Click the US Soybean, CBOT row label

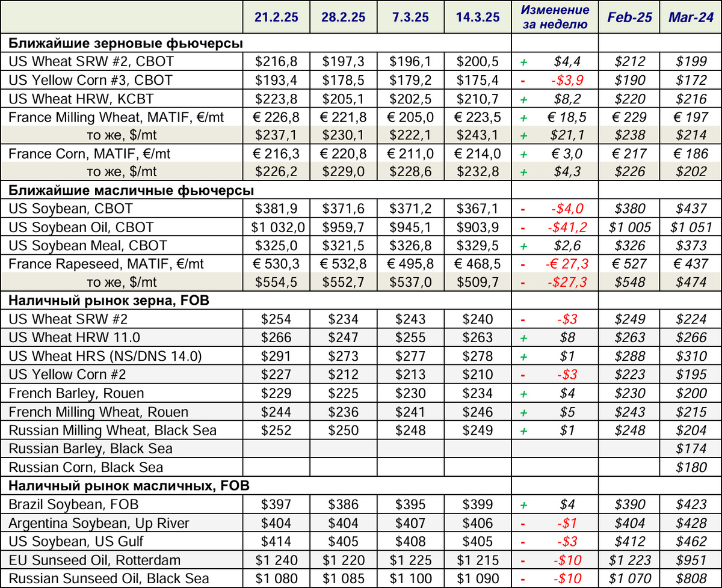click(x=70, y=209)
